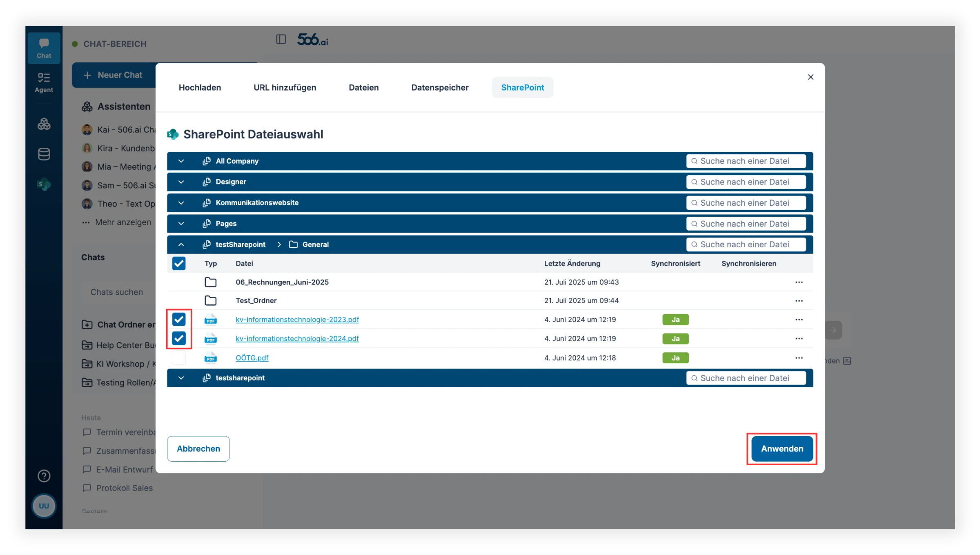Uncheck kv-informationstechnologie-2023.pdf checkbox

[x=179, y=320]
